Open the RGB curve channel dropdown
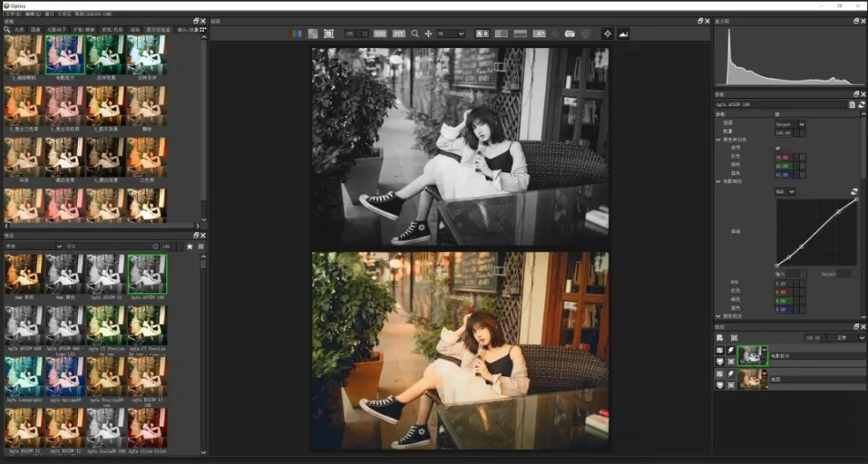The height and width of the screenshot is (464, 868). pos(784,192)
